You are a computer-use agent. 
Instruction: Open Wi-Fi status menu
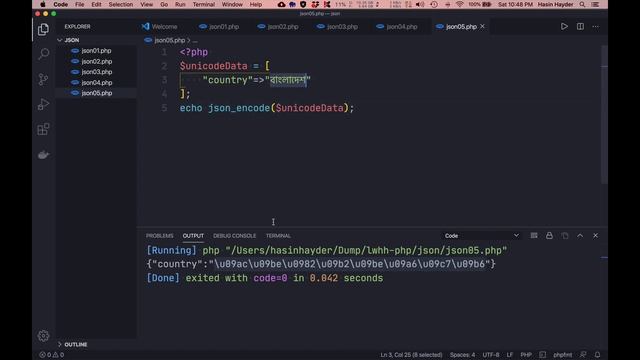click(x=460, y=4)
